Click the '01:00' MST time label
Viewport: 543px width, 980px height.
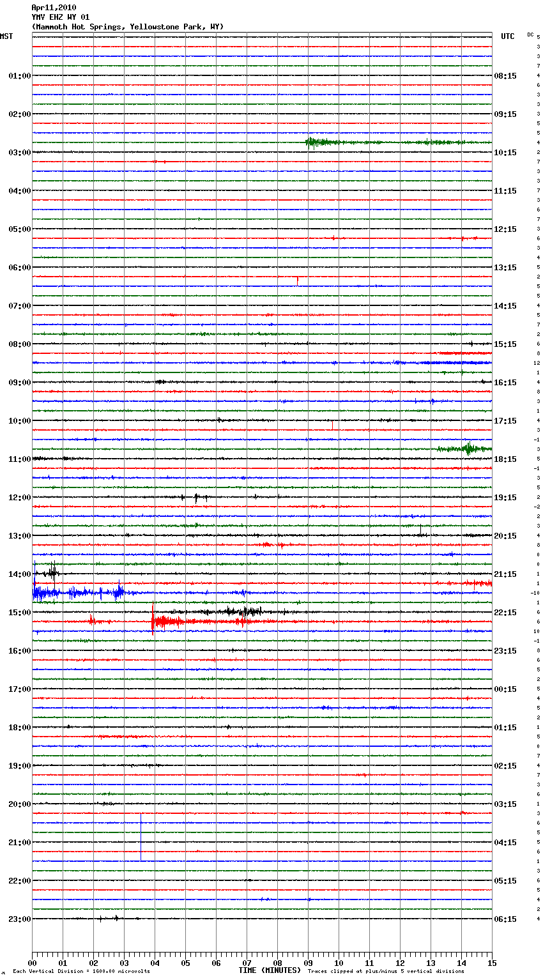20,76
